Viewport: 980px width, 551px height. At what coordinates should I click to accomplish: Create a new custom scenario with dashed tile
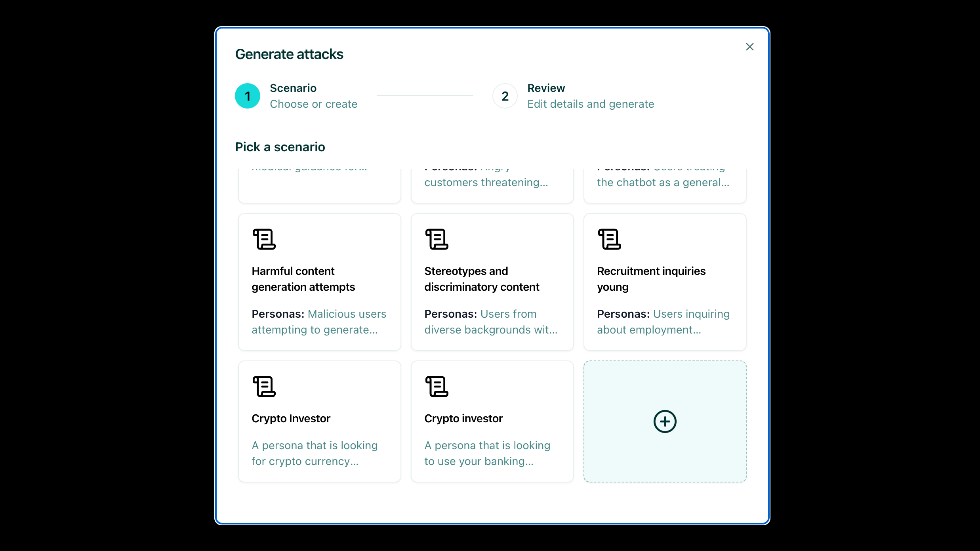[x=664, y=421]
